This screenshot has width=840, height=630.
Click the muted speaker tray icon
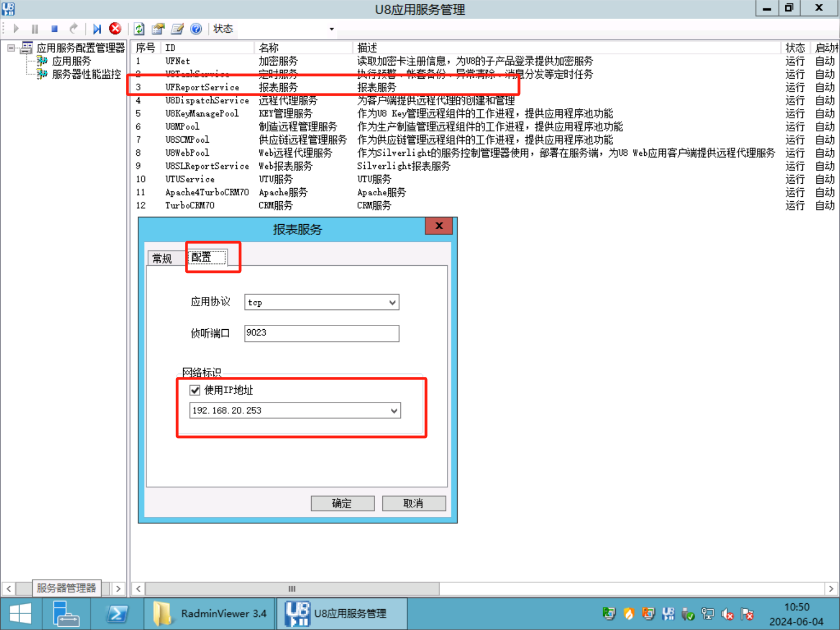point(727,614)
